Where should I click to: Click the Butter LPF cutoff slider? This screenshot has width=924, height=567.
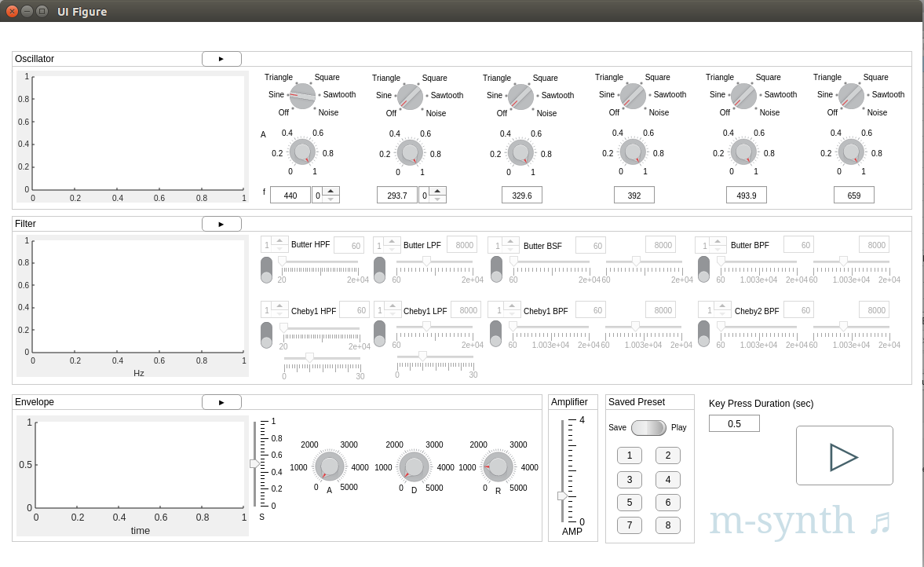[435, 261]
